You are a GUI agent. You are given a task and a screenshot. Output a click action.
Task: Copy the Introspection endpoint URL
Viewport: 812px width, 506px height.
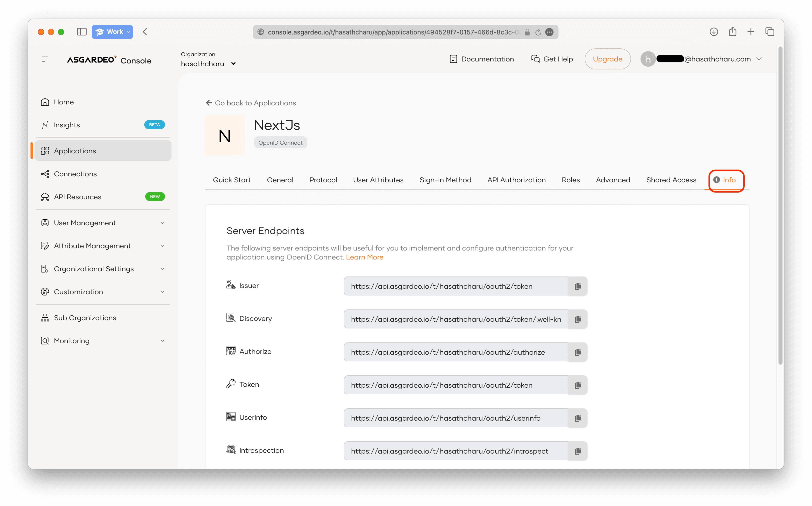577,451
